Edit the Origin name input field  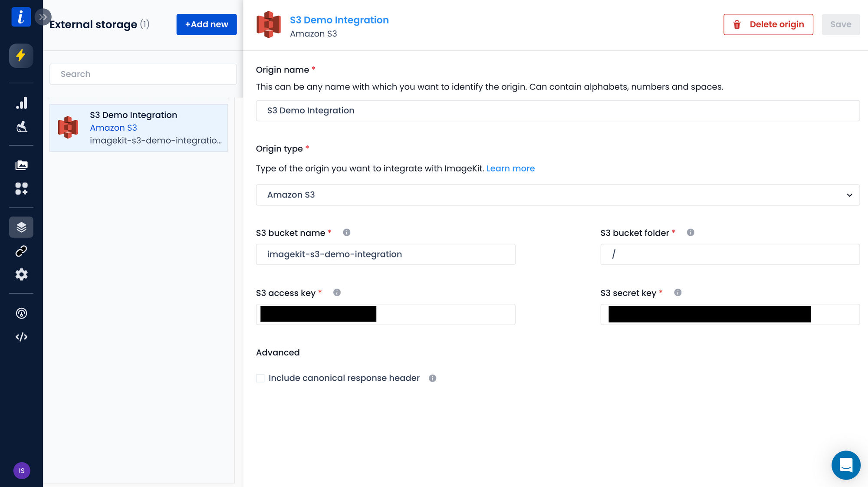point(558,111)
